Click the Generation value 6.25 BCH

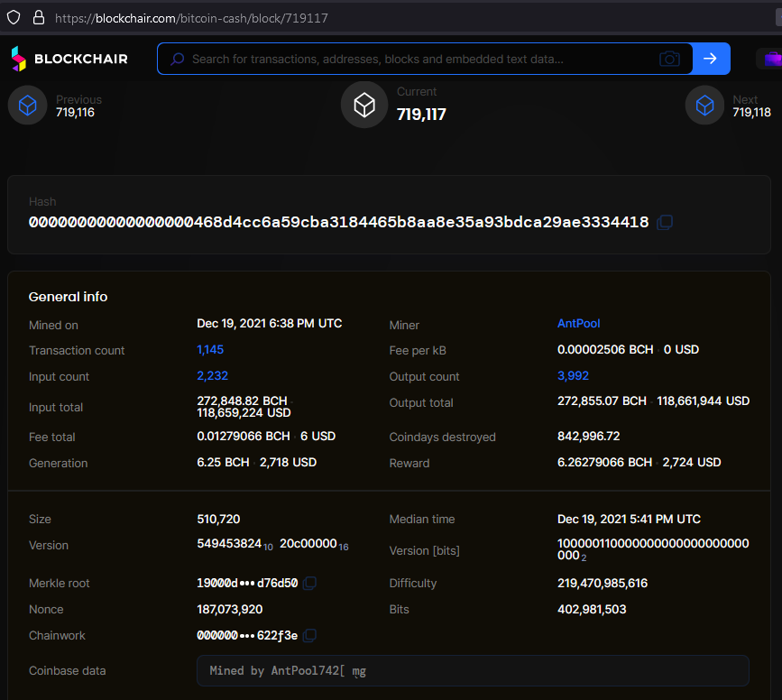[223, 462]
